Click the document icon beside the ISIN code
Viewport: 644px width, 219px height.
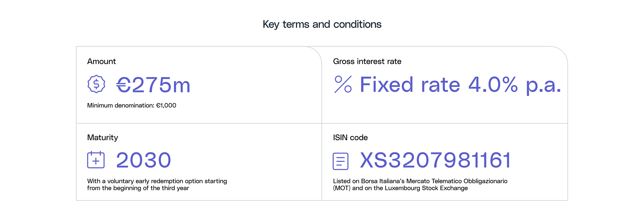click(x=340, y=161)
